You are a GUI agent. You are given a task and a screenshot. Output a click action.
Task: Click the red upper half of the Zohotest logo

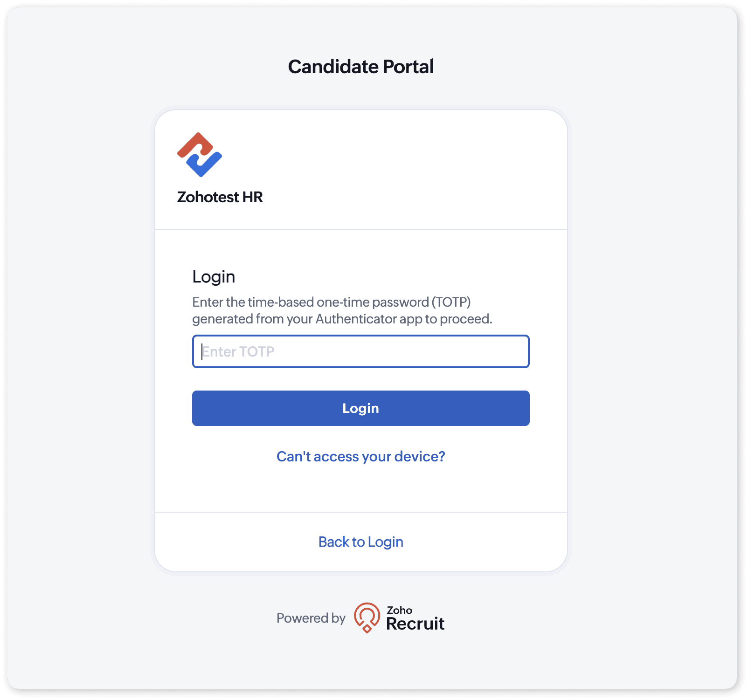point(194,144)
